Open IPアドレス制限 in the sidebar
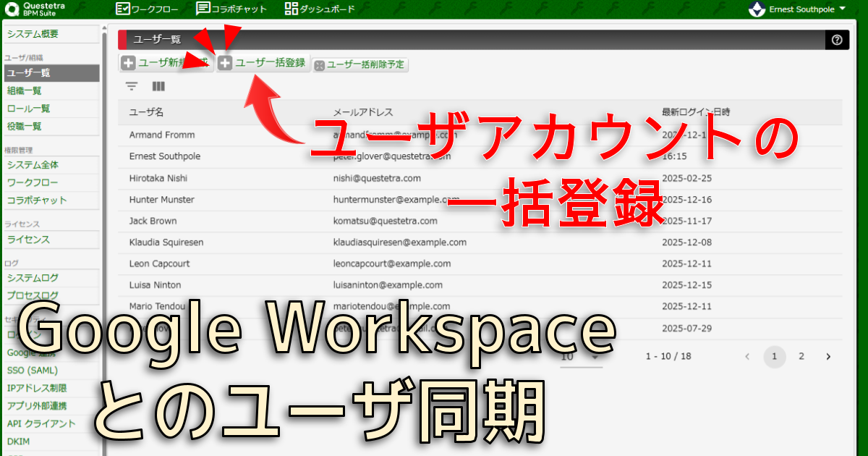Screen dimensions: 868x456 click(x=51, y=388)
